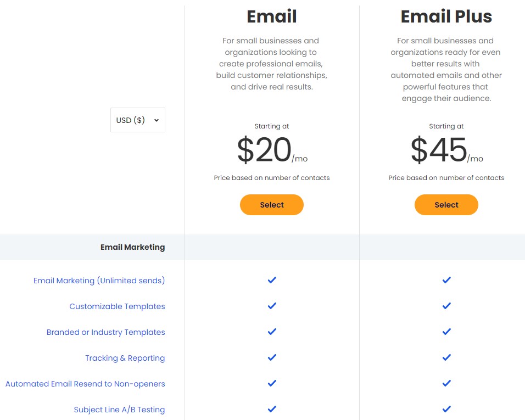This screenshot has height=420, width=525.
Task: Open Tracking & Reporting feature link
Action: click(x=125, y=358)
